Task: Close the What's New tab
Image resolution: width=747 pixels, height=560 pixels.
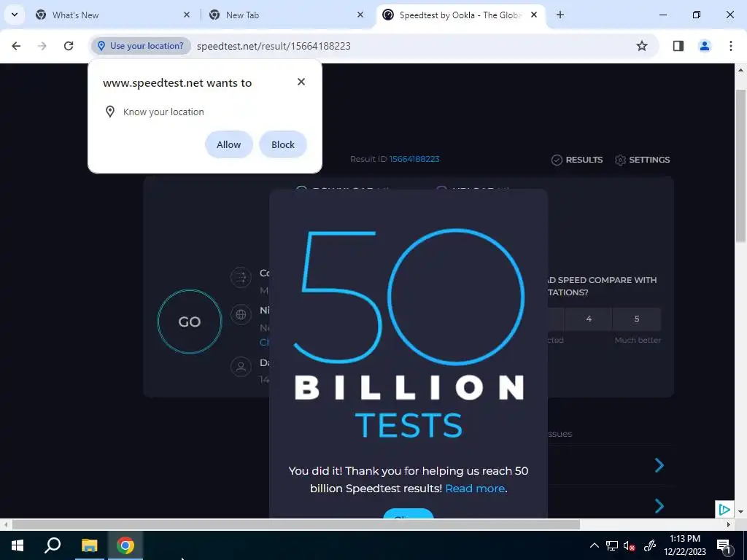Action: (x=186, y=15)
